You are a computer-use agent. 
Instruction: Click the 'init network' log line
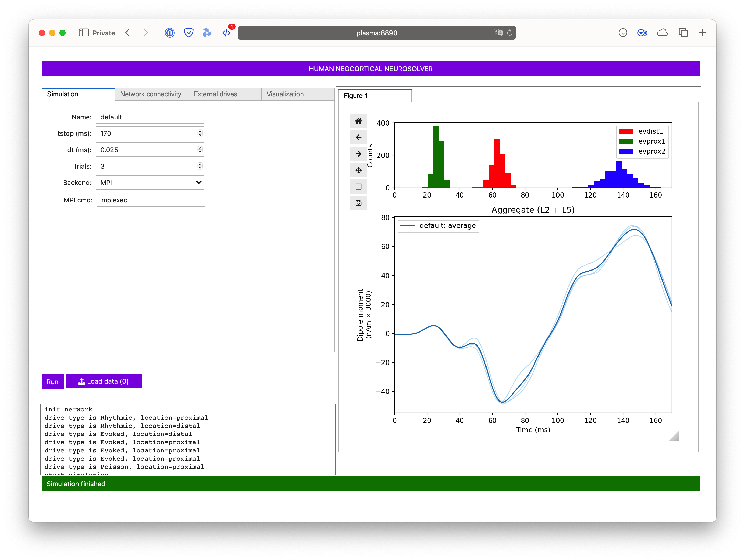[x=68, y=409]
